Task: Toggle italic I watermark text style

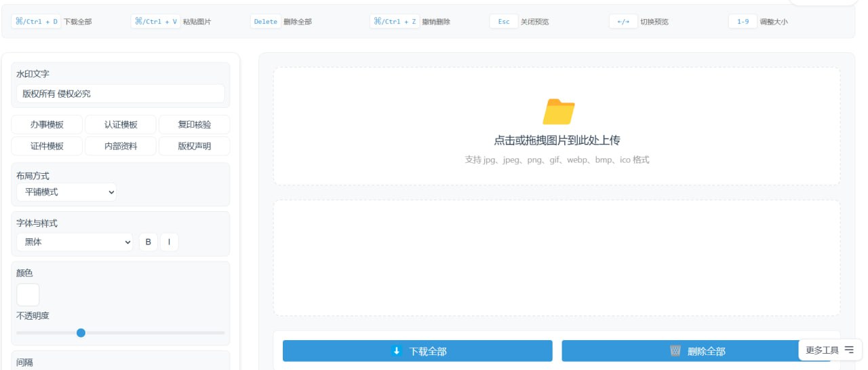Action: tap(170, 242)
